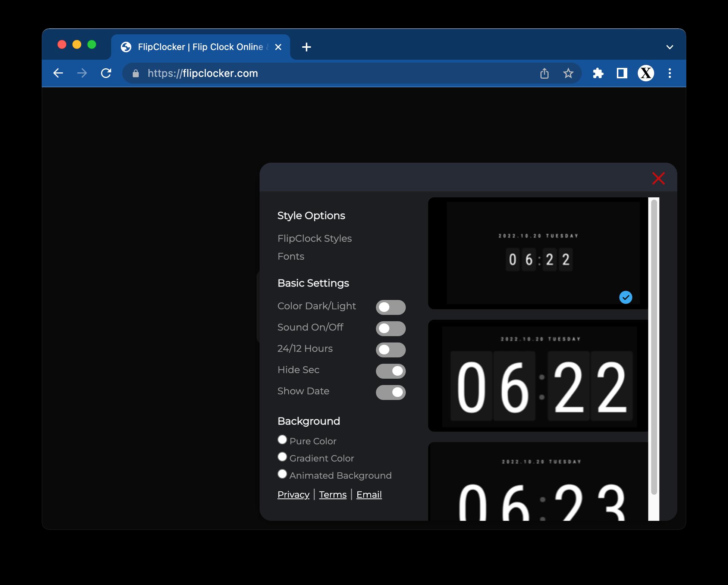Select Gradient Color background option

[282, 457]
